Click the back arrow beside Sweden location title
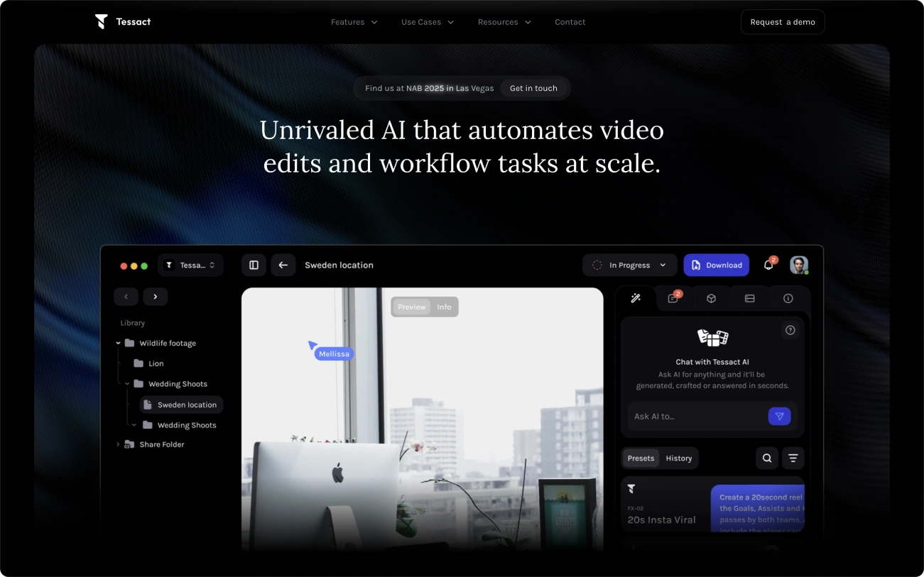 pos(283,265)
